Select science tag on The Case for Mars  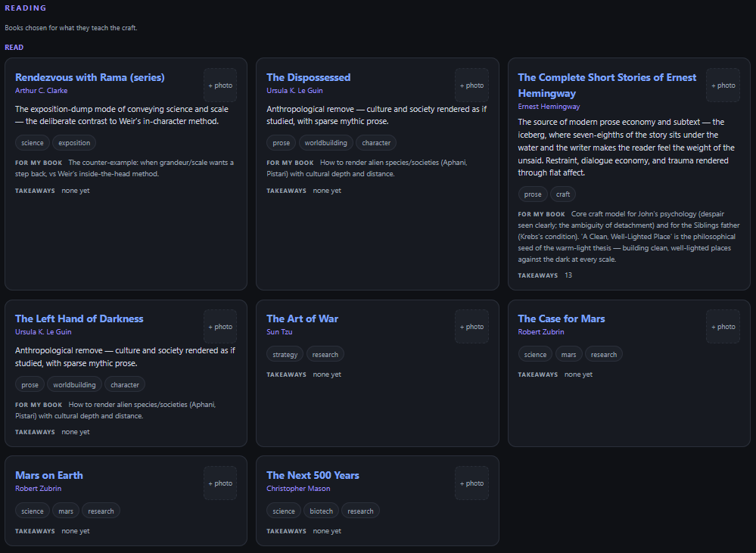click(x=535, y=354)
